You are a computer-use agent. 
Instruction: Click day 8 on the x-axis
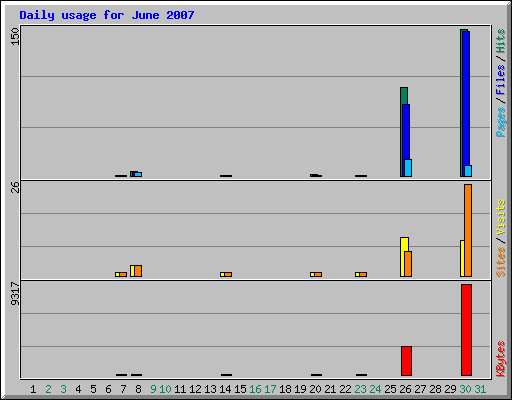pyautogui.click(x=138, y=389)
